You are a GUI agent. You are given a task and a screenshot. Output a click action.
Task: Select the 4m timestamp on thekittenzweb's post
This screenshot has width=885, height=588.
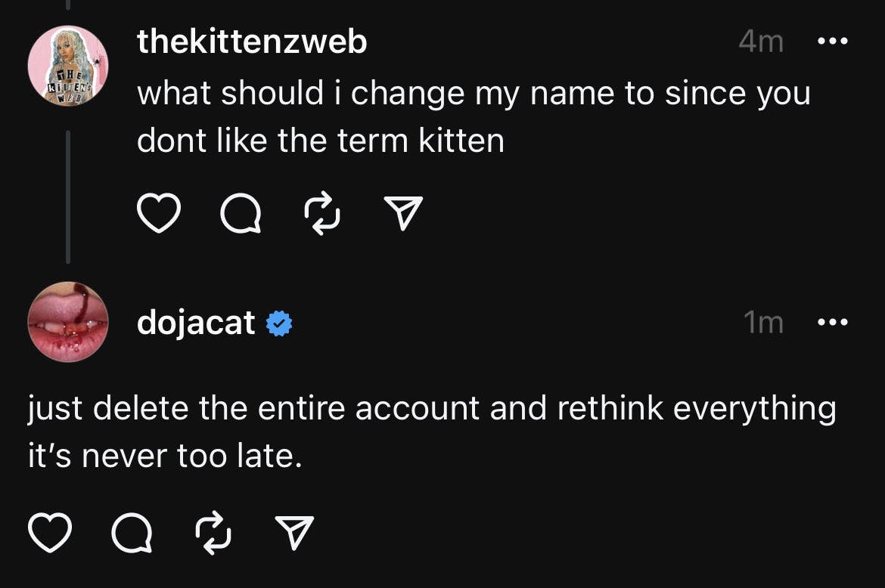tap(760, 42)
